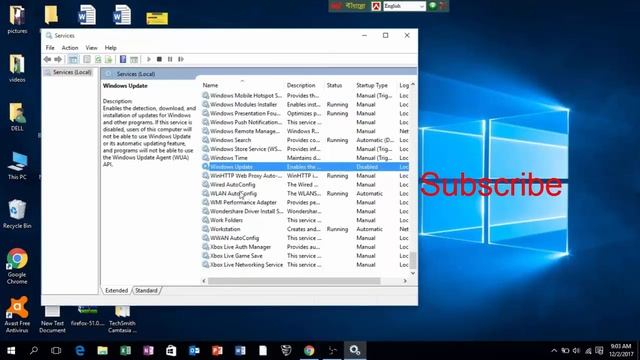
Task: Click the Restart Service icon
Action: pos(181,59)
